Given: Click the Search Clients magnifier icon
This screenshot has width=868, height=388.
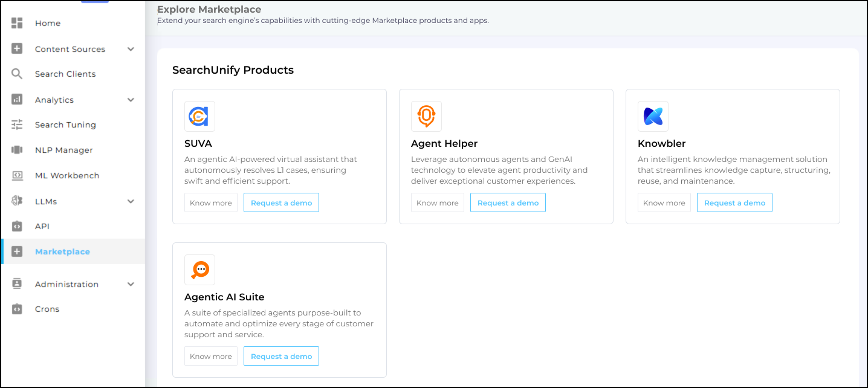Looking at the screenshot, I should click(17, 74).
